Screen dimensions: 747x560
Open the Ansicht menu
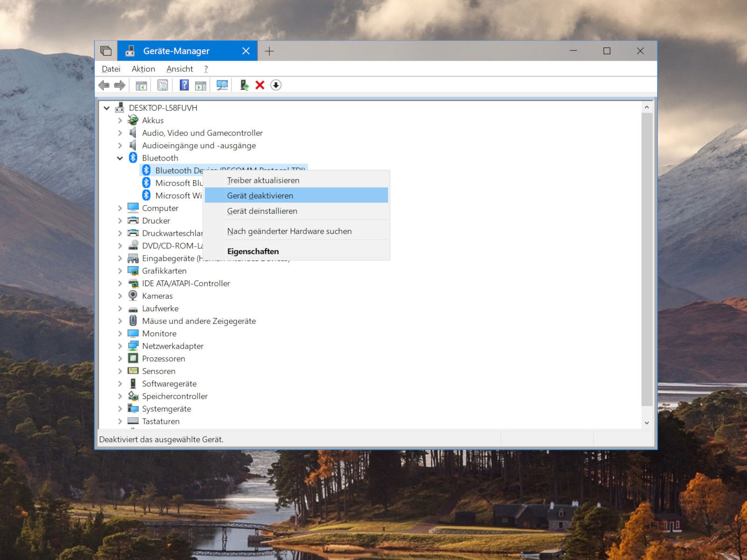[x=180, y=69]
